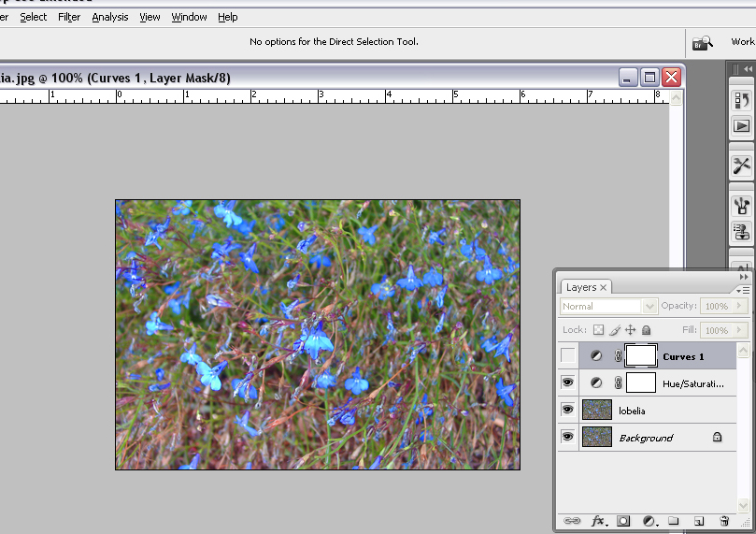This screenshot has width=756, height=534.
Task: Toggle lock position icon
Action: (x=630, y=330)
